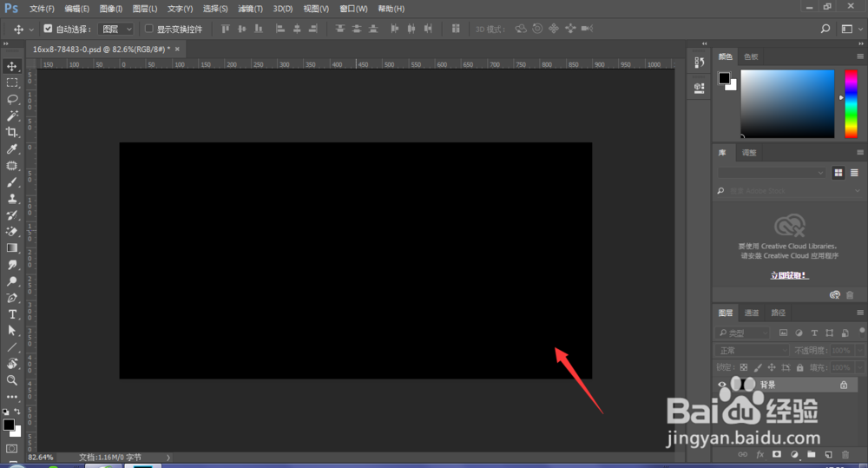Switch to the 色板 tab
Image resolution: width=868 pixels, height=468 pixels.
[x=751, y=56]
